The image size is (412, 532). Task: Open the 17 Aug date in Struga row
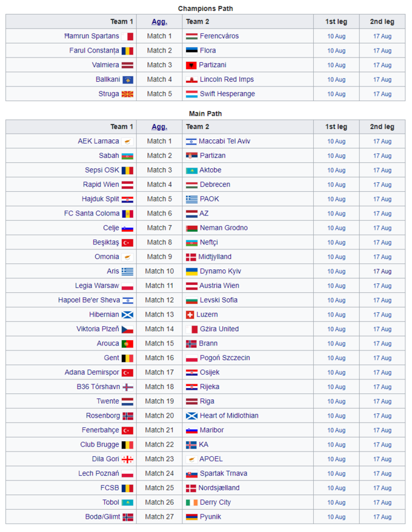pyautogui.click(x=382, y=94)
